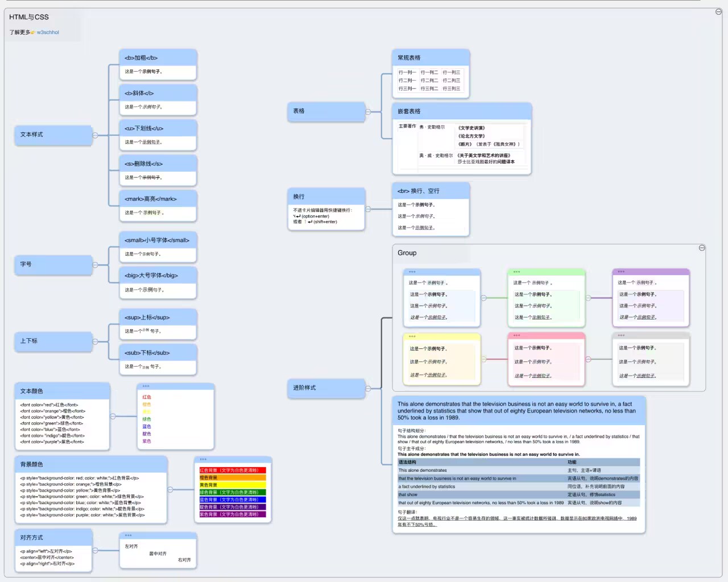Open the dots menu on purple Group card
The image size is (728, 582).
tap(621, 272)
